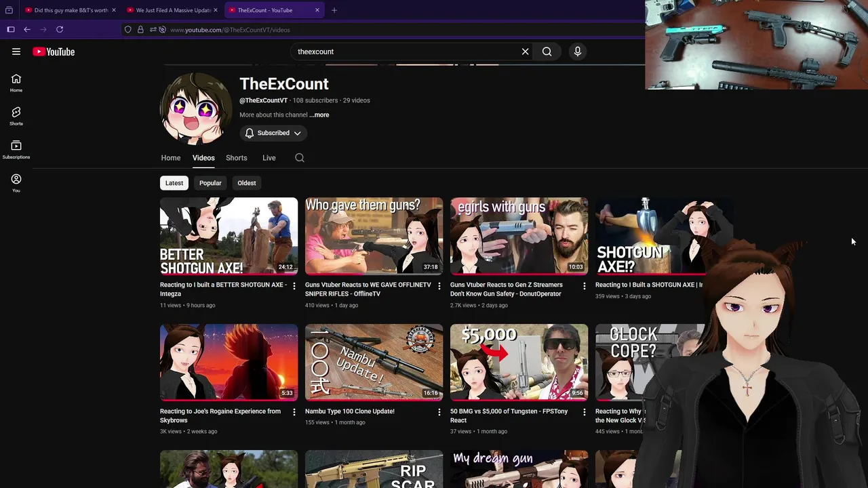This screenshot has height=488, width=868.
Task: Open 'Guns Vtuber Reacts to WE GAVE OFFLINETV' title
Action: (x=368, y=289)
